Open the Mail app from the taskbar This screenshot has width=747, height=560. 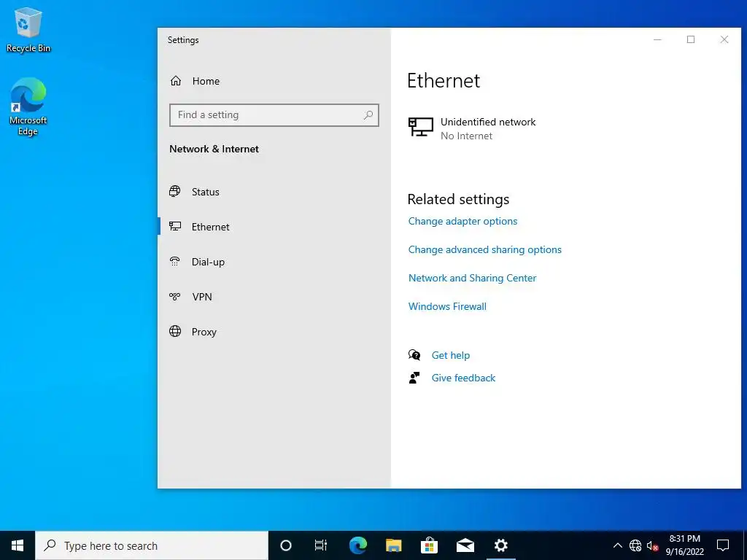(465, 545)
